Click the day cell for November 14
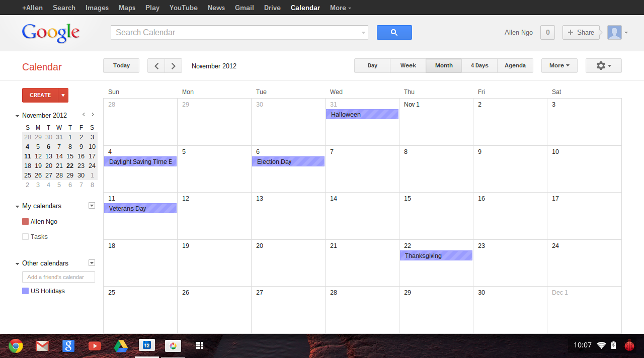This screenshot has width=644, height=358. click(362, 216)
